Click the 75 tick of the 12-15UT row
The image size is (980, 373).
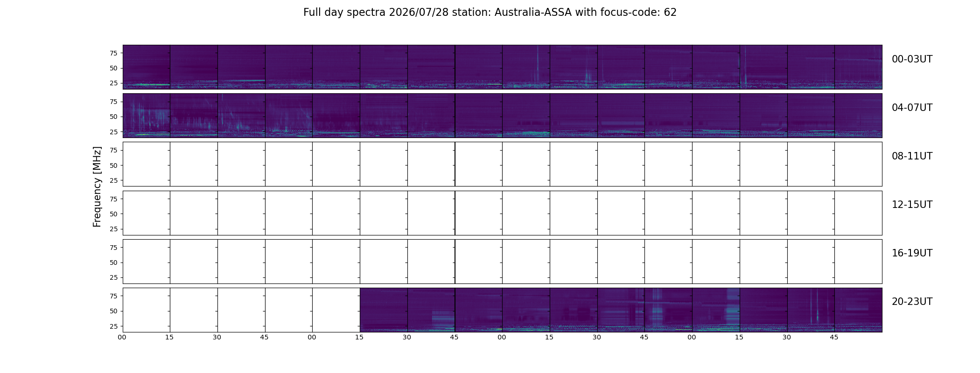113,199
